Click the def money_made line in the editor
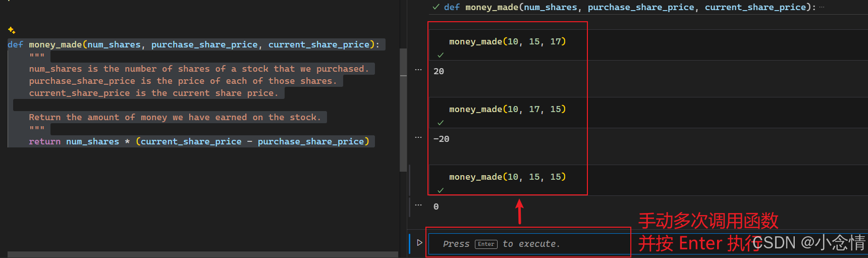868x258 pixels. (x=194, y=44)
